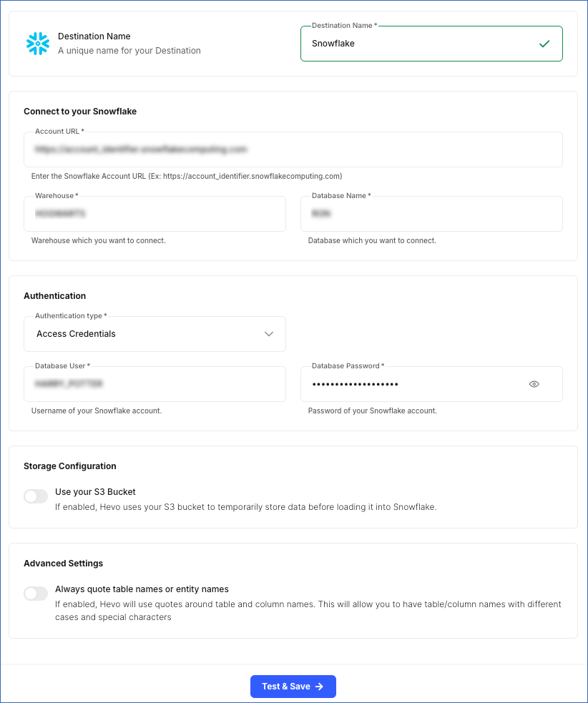Click the Warehouse field

click(155, 213)
